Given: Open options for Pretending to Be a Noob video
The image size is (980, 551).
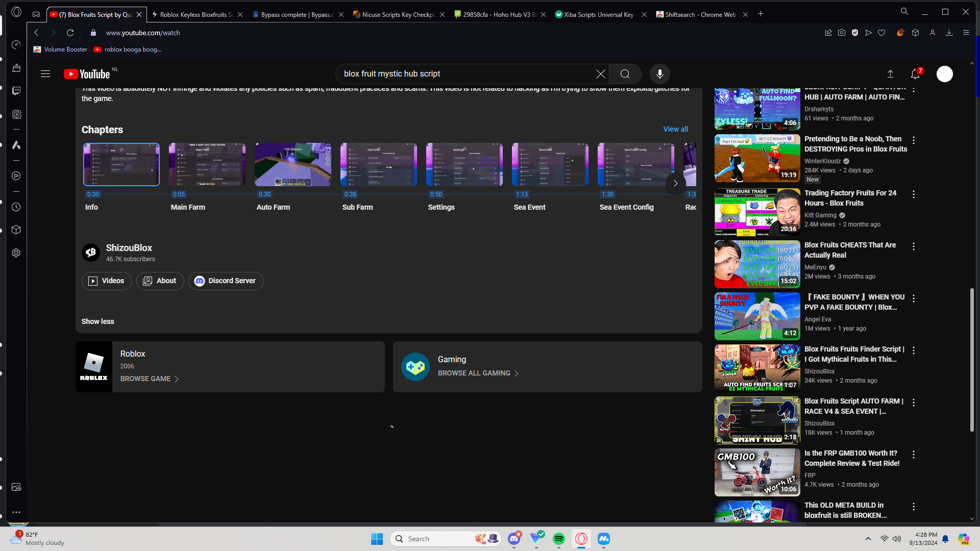Looking at the screenshot, I should 914,140.
